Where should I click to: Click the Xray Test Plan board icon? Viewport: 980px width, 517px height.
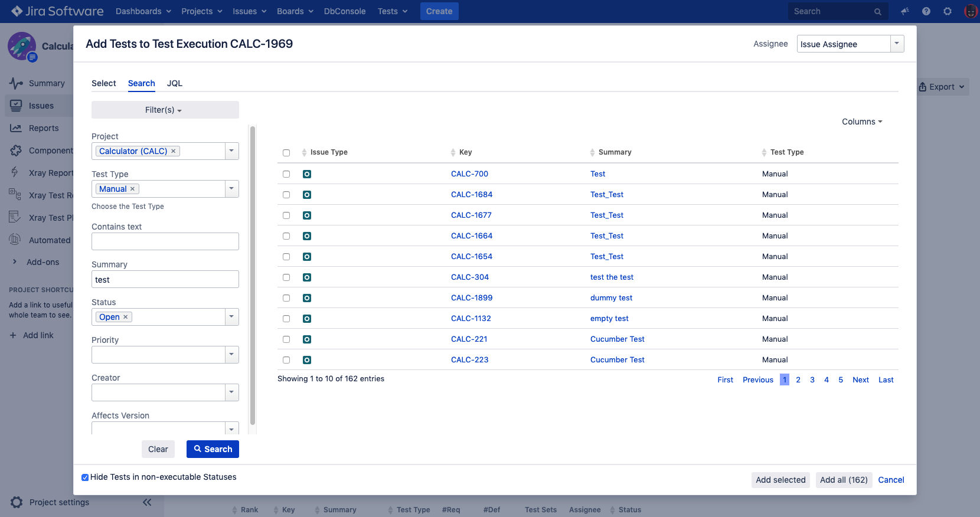15,217
